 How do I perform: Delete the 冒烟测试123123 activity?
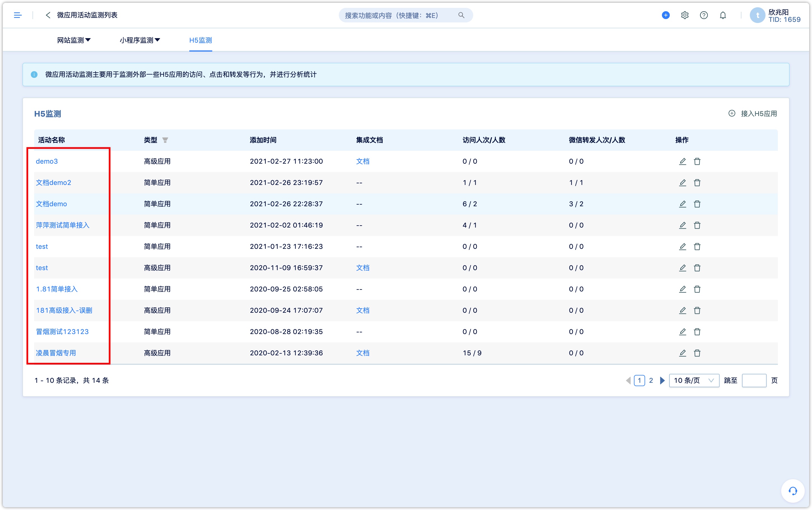[x=697, y=331]
